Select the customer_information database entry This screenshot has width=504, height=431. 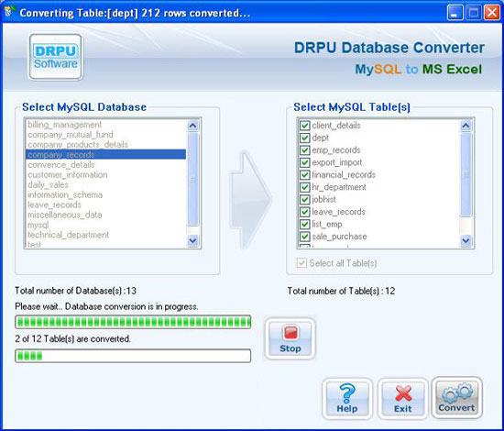[105, 174]
